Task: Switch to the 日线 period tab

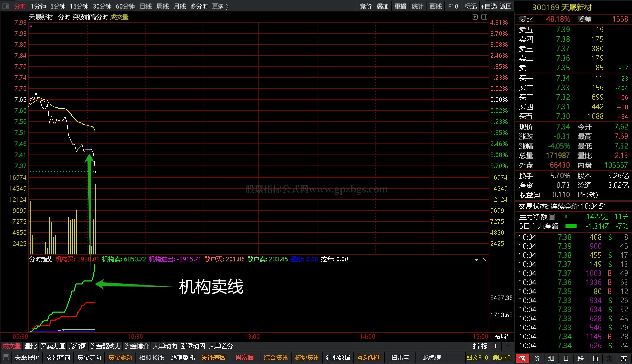Action: click(146, 6)
